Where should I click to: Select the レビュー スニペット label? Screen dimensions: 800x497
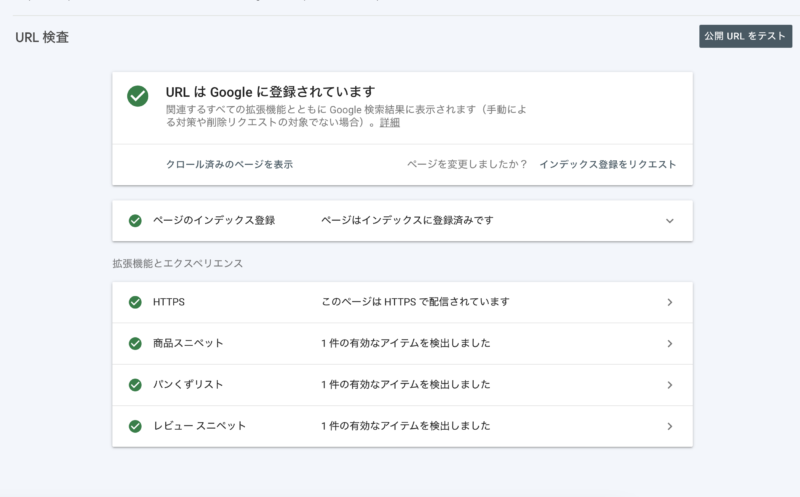pyautogui.click(x=199, y=426)
